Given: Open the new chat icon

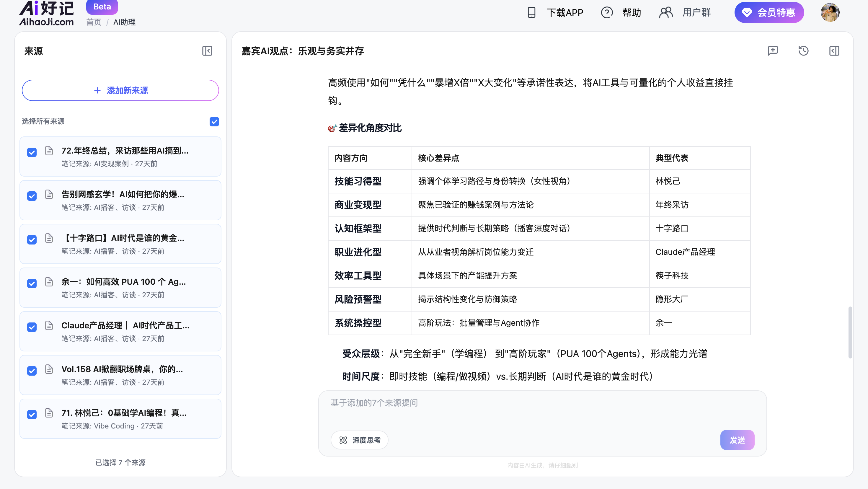Looking at the screenshot, I should point(773,51).
